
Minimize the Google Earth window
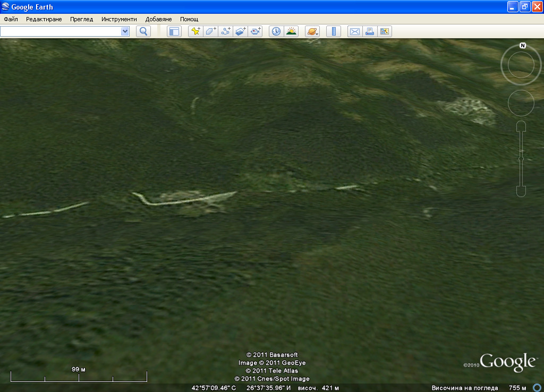pyautogui.click(x=513, y=6)
